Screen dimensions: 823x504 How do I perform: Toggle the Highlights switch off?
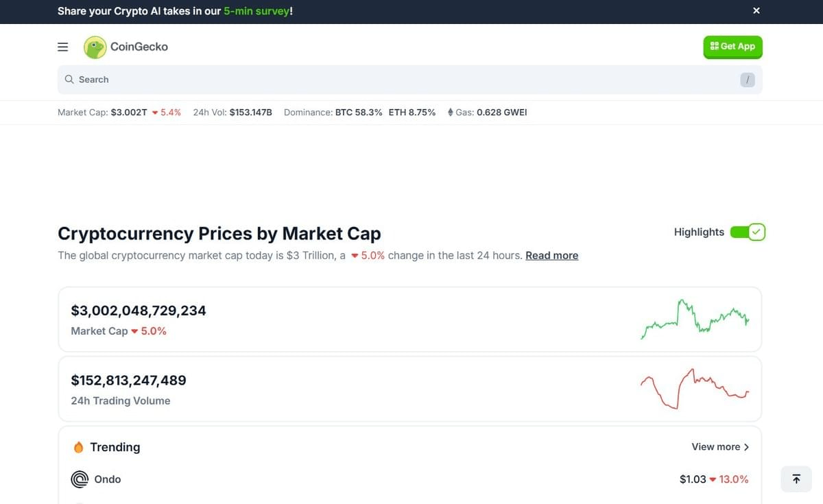point(748,232)
